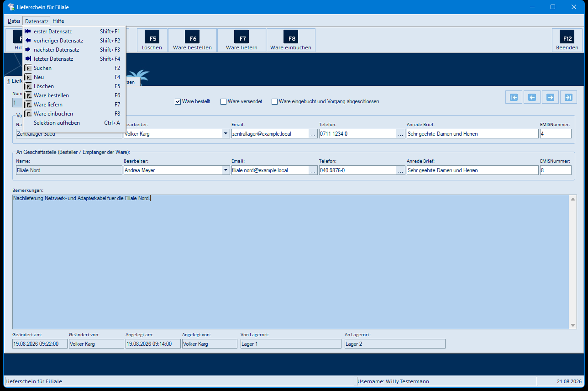Click into the Bemerkungen text area
The image size is (588, 391).
pyautogui.click(x=291, y=262)
